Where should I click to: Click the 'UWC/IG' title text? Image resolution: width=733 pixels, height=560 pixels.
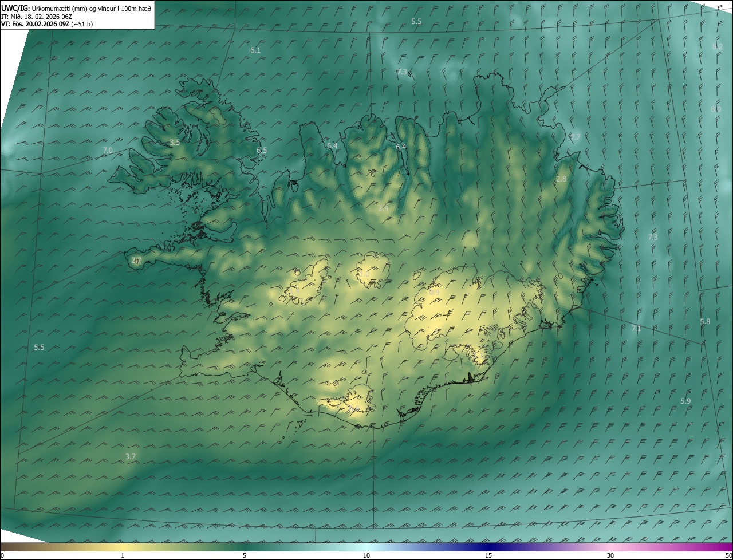[x=15, y=7]
